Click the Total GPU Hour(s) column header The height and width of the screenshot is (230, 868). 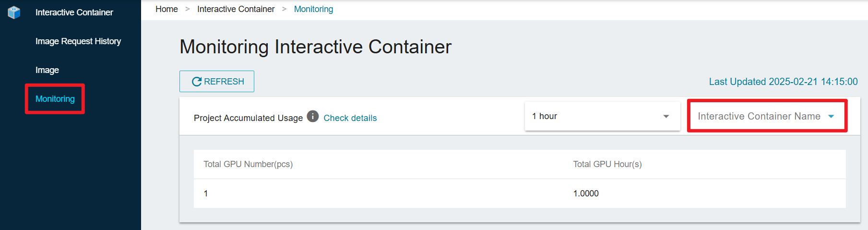click(x=607, y=164)
